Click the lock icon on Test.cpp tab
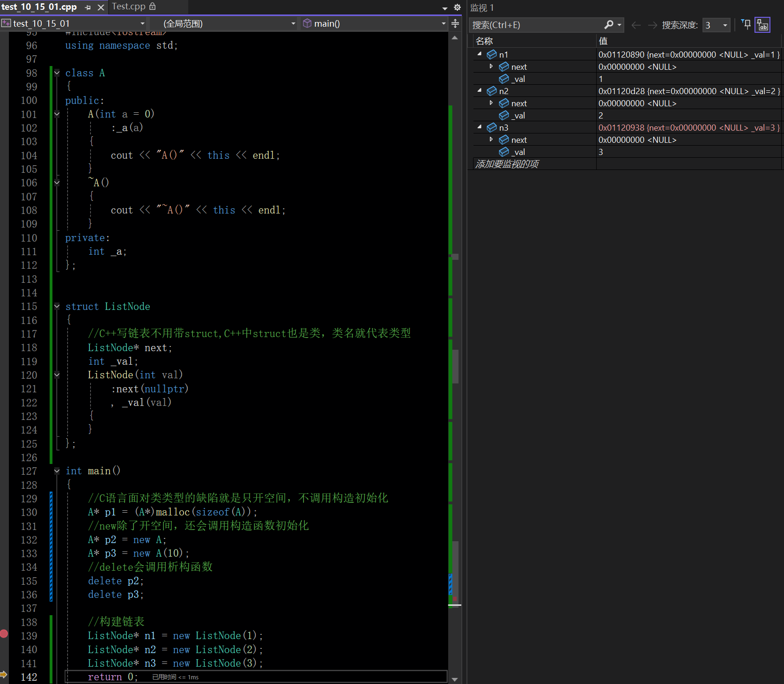784x684 pixels. (152, 7)
